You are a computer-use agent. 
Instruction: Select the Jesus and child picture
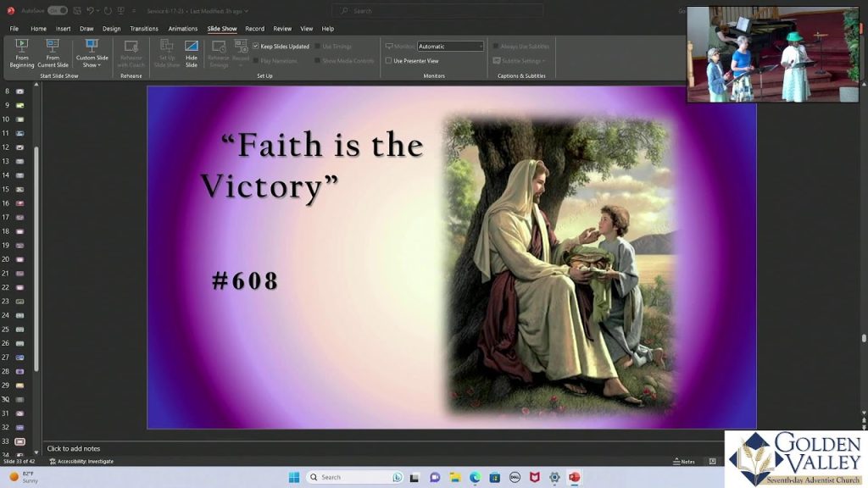pos(559,264)
